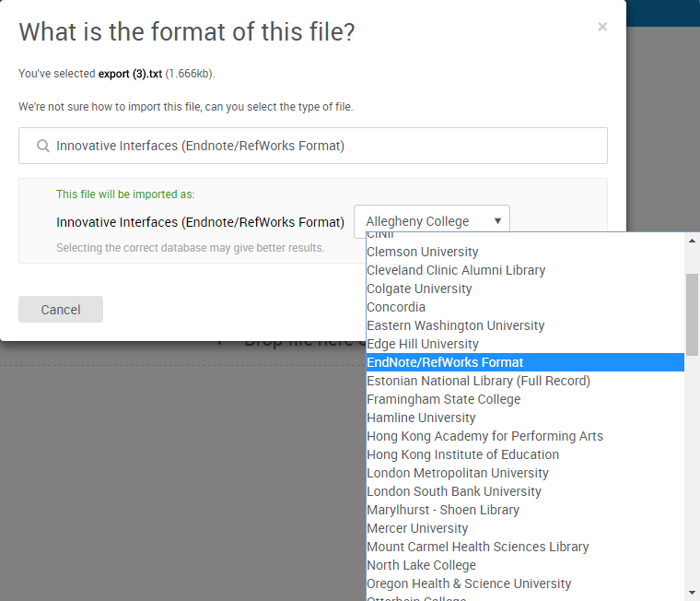
Task: Pick Mercer University from the dropdown
Action: tap(525, 528)
